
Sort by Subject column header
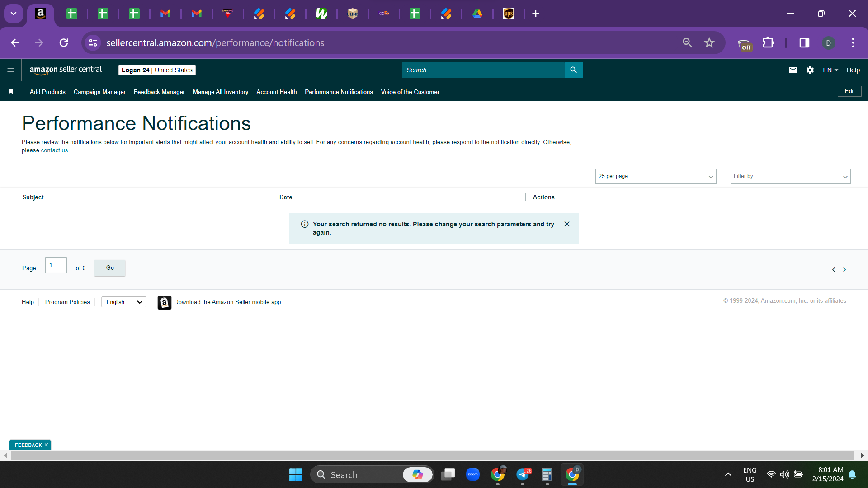tap(33, 197)
